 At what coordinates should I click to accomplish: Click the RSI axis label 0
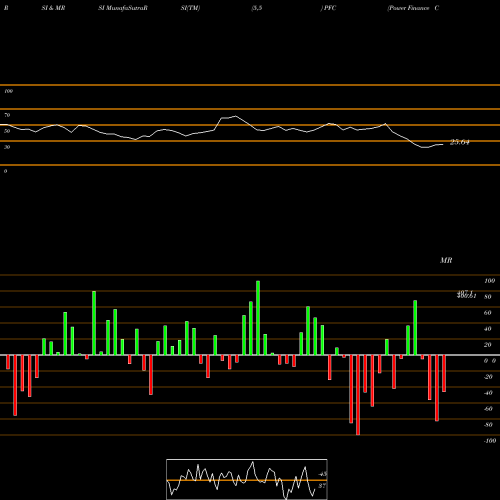coord(5,171)
